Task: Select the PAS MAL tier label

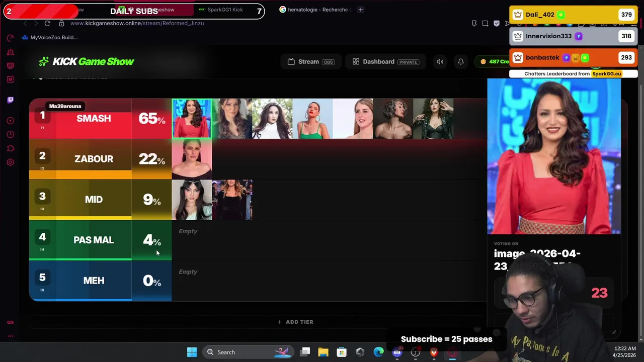Action: 94,240
